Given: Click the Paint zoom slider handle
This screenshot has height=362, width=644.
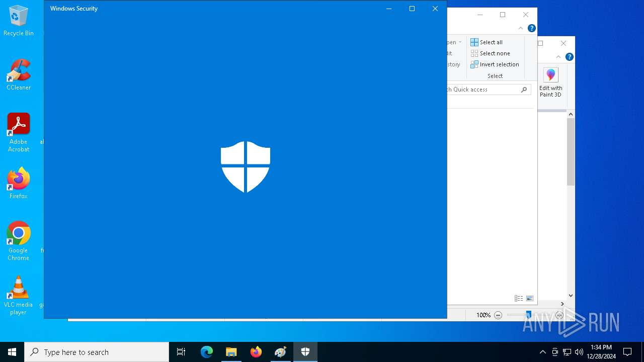Looking at the screenshot, I should 528,315.
